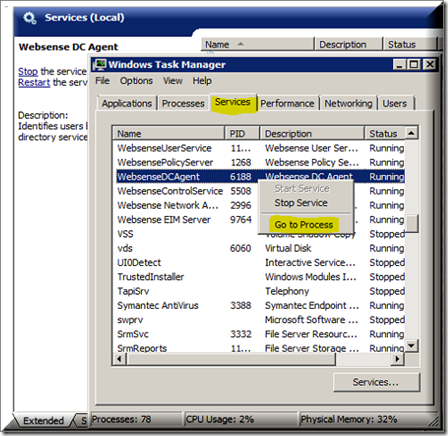Select the UI0Detect service row
The width and height of the screenshot is (448, 436).
tap(260, 263)
